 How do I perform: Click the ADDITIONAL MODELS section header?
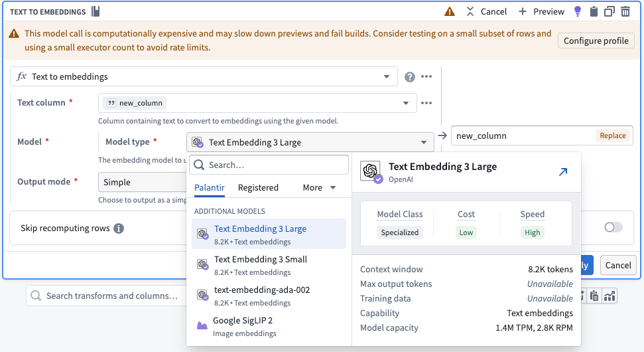click(229, 211)
